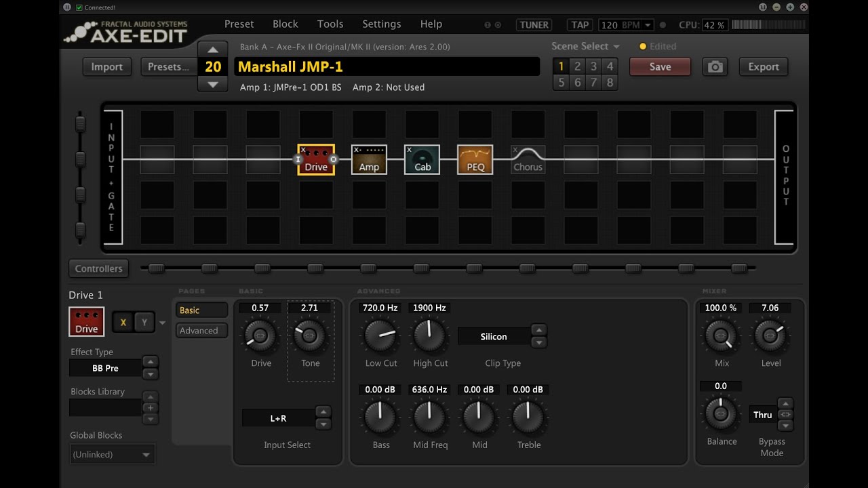Switch to Advanced page
Screen dimensions: 868x488
click(x=201, y=331)
